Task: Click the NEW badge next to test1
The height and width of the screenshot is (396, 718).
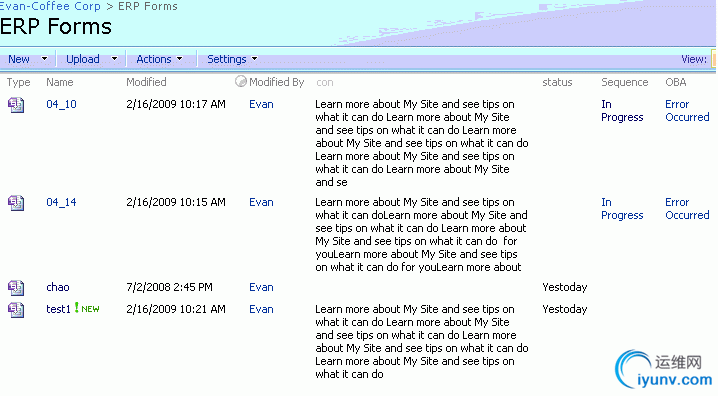Action: point(87,309)
